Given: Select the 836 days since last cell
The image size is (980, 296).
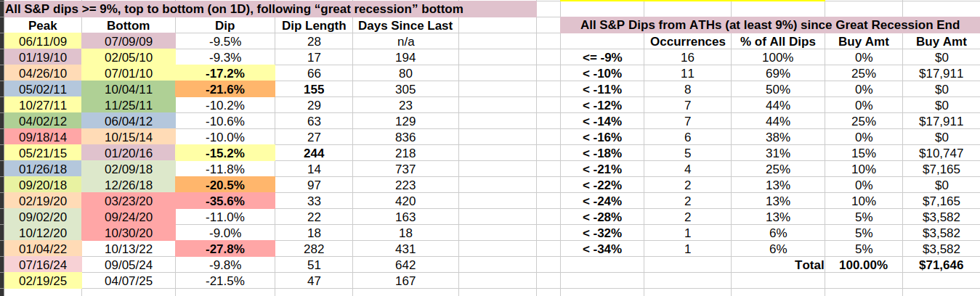Looking at the screenshot, I should [x=405, y=137].
